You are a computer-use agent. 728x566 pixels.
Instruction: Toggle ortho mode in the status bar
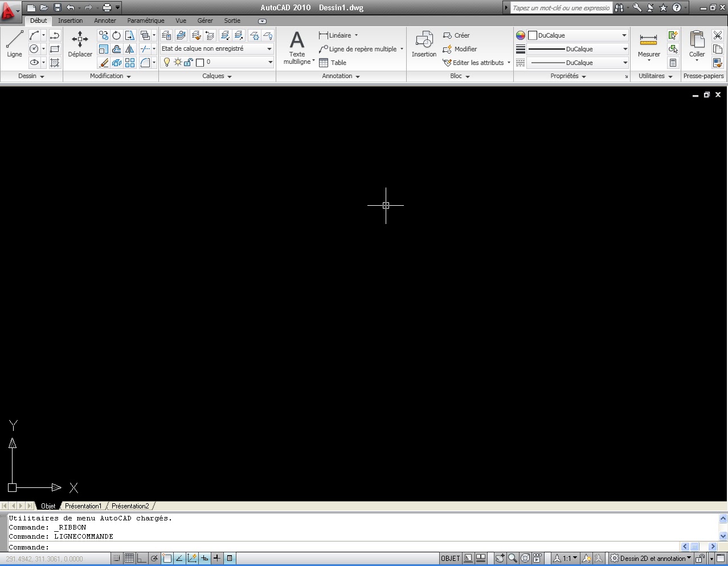pyautogui.click(x=141, y=558)
